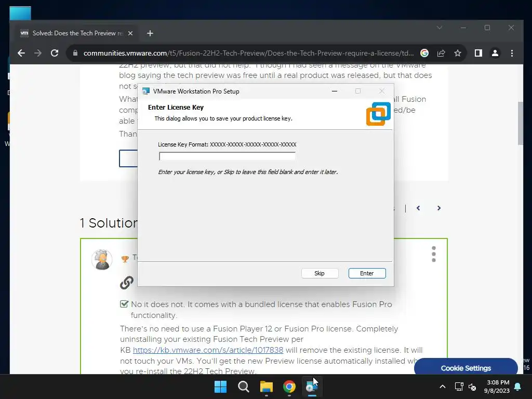Switch to the 'Solved: Does the Tech Preview' tab

pos(77,33)
